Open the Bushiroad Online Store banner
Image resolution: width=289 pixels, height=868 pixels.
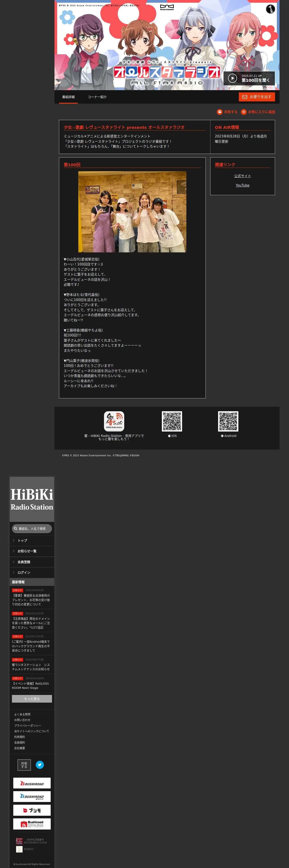pos(32,824)
